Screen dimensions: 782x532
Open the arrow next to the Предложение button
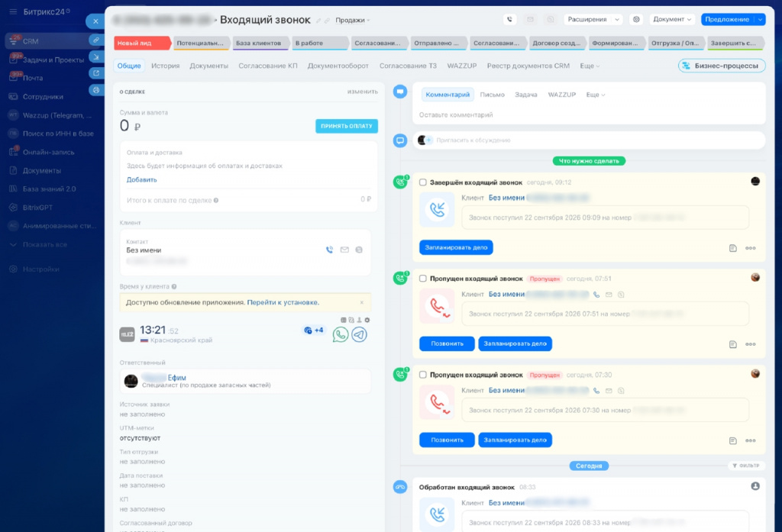tap(760, 19)
